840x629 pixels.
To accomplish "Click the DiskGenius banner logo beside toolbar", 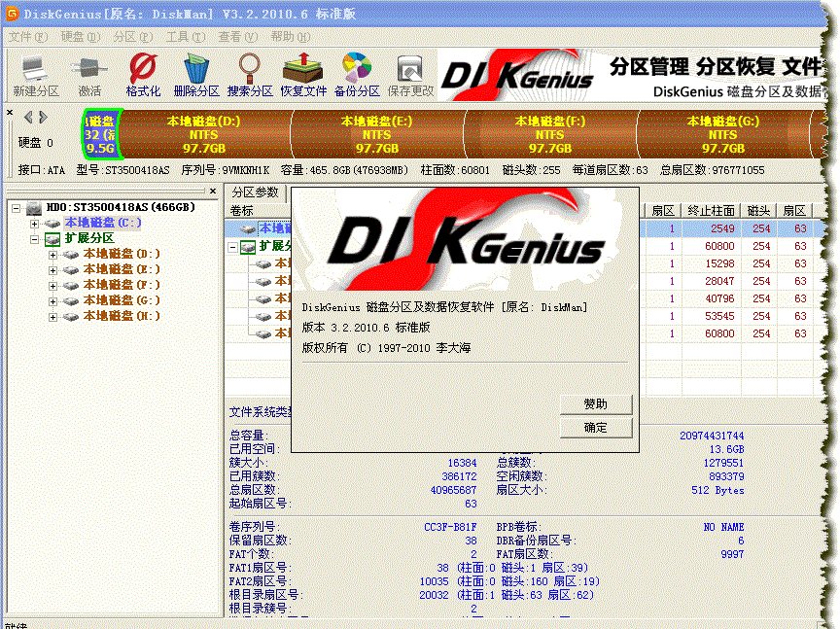I will coord(517,76).
